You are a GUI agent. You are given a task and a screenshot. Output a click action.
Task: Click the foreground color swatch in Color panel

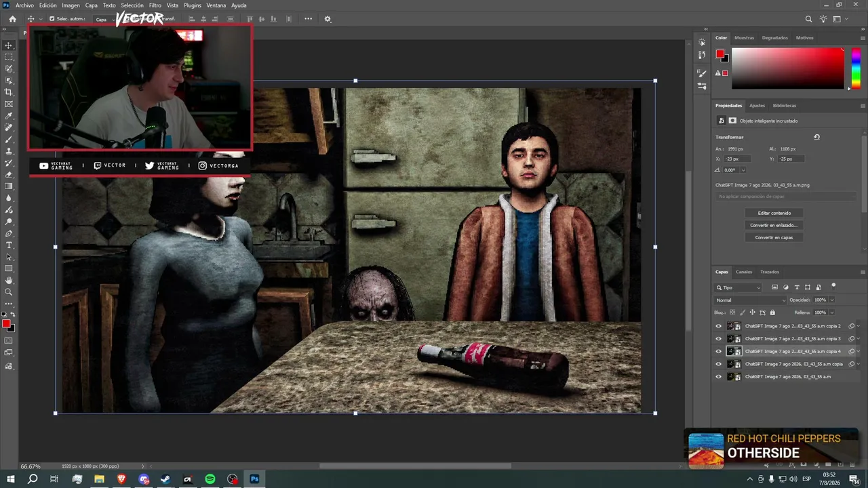click(x=720, y=54)
